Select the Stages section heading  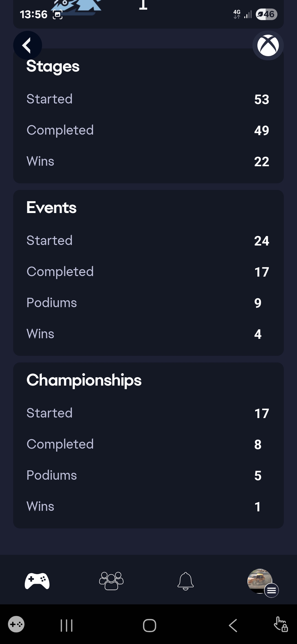[x=53, y=66]
